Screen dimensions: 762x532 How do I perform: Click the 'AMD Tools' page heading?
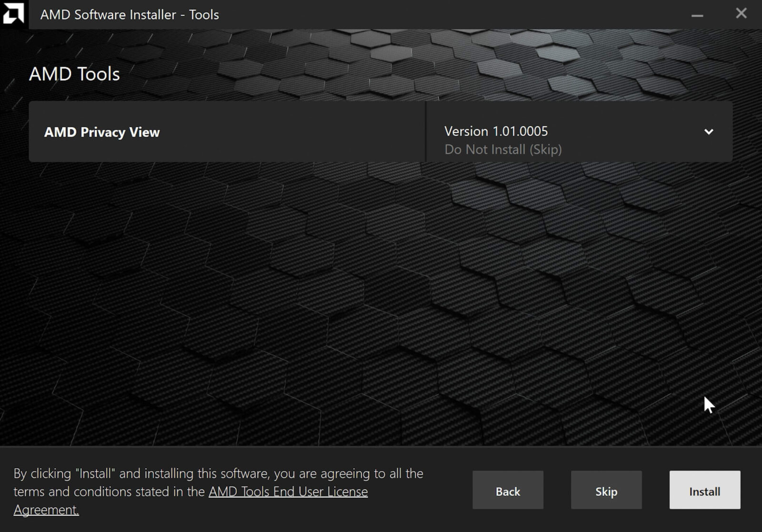pos(74,74)
